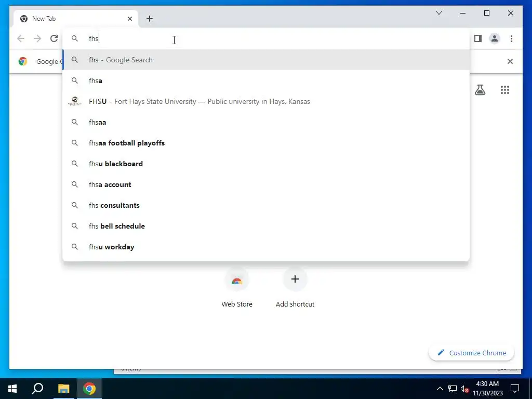This screenshot has height=399, width=532.
Task: Open the Search Labs flask icon
Action: coord(480,90)
